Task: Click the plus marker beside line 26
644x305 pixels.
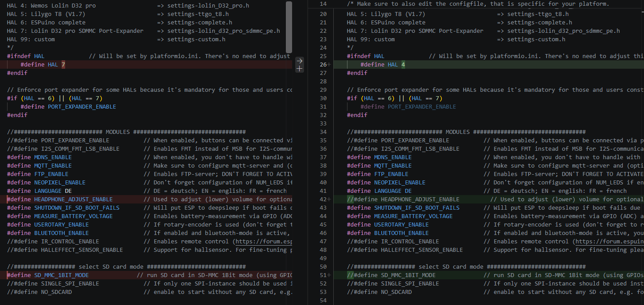Action: coord(329,65)
